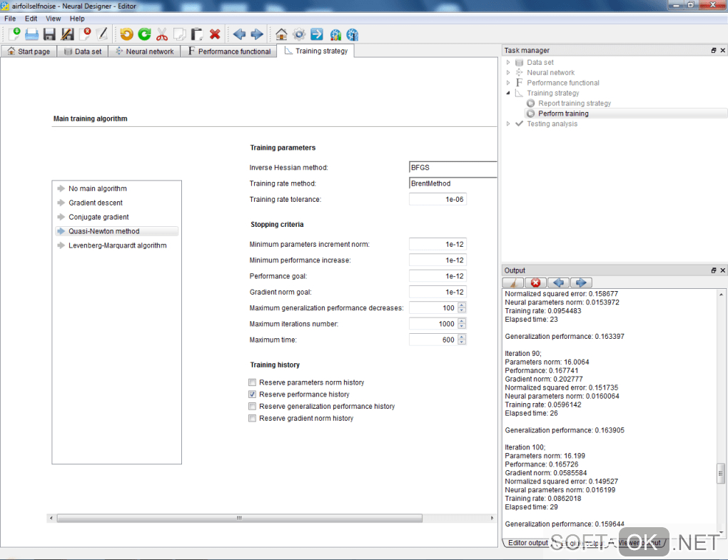The width and height of the screenshot is (728, 560).
Task: Click the Home house toolbar icon
Action: pyautogui.click(x=281, y=34)
